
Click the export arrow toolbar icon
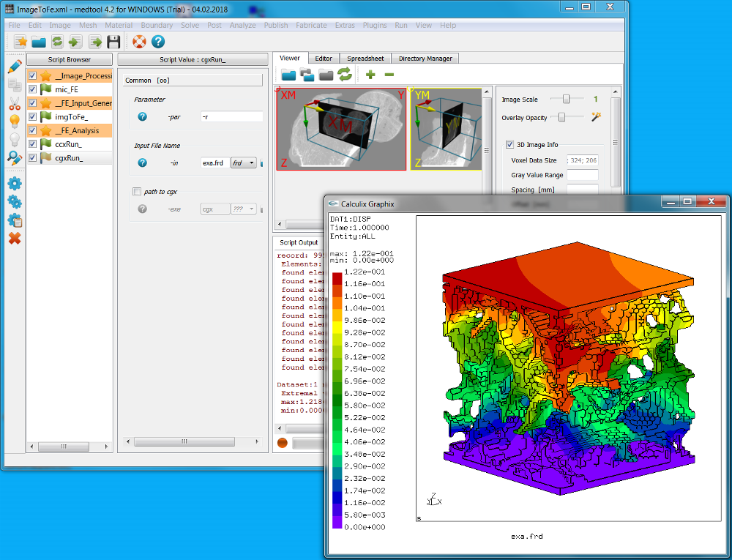pyautogui.click(x=94, y=42)
